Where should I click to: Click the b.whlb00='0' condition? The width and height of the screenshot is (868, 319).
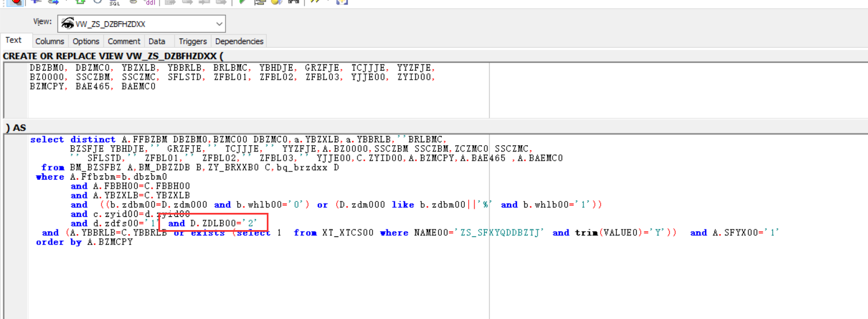(x=274, y=204)
